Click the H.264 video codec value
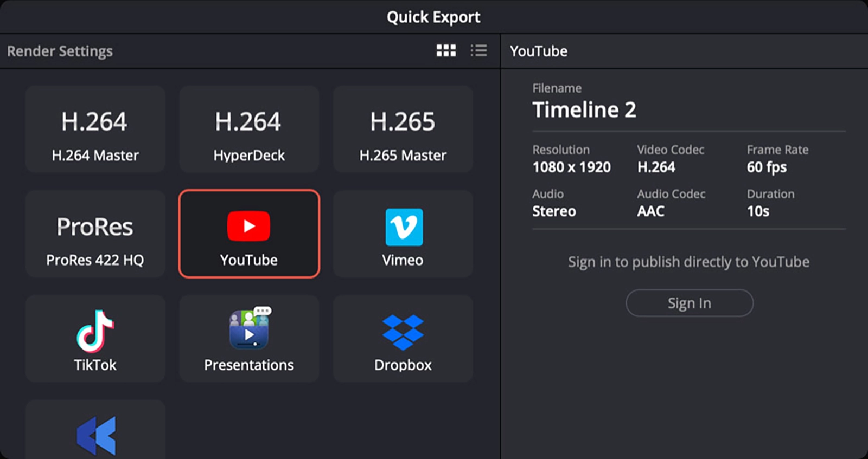This screenshot has height=459, width=868. 656,167
